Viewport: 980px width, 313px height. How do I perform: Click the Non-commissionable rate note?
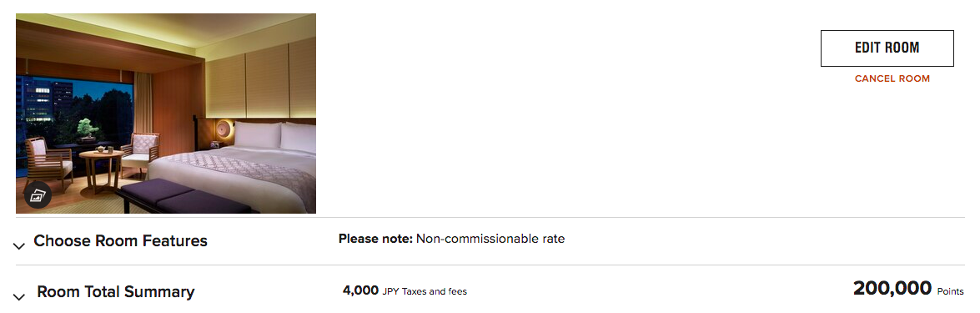490,239
